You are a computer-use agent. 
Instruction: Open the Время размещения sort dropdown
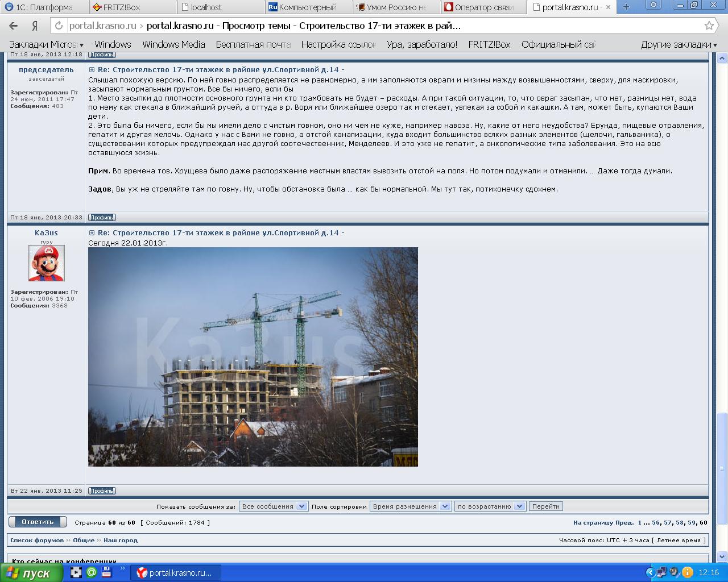click(x=411, y=506)
